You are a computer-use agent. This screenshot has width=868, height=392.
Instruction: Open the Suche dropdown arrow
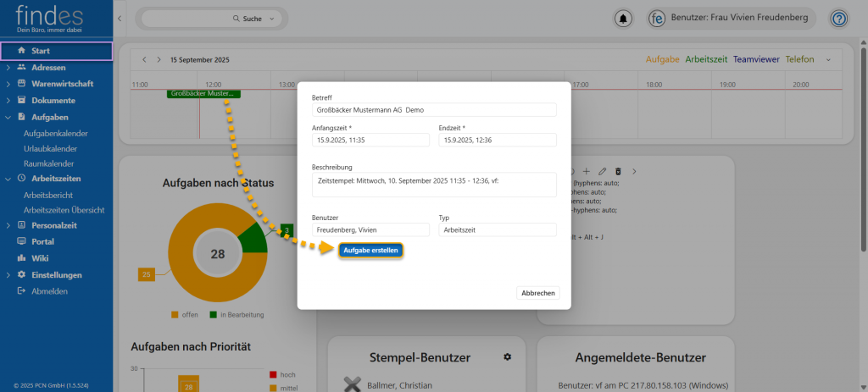tap(271, 19)
